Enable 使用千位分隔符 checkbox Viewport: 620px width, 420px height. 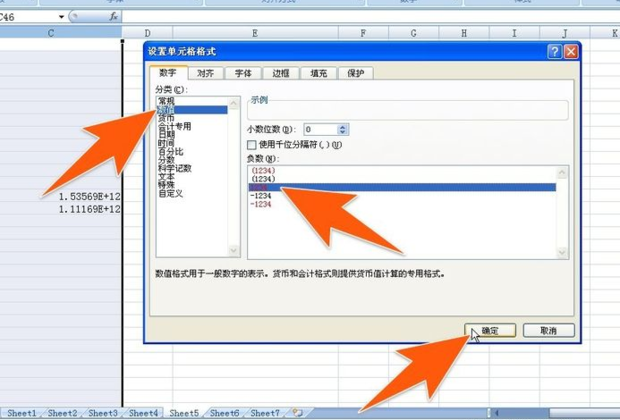pos(251,145)
